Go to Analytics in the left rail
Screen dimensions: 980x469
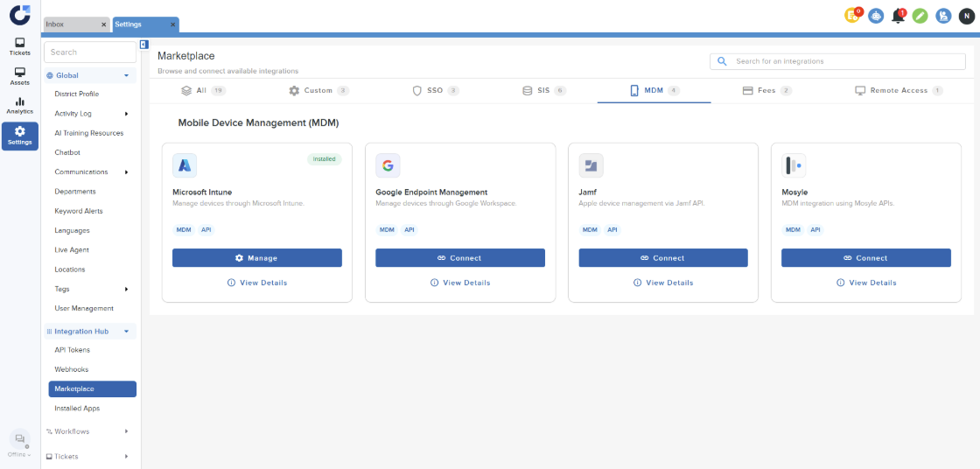(x=19, y=105)
